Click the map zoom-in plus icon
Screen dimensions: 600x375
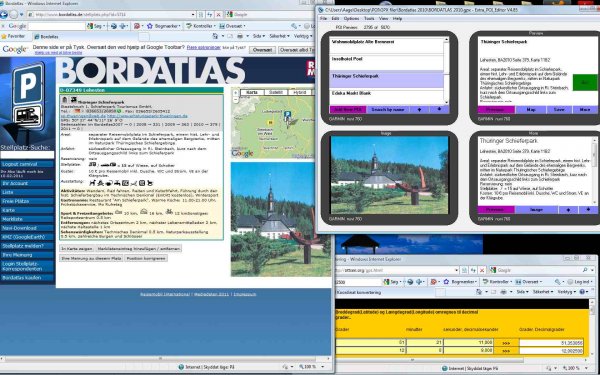point(236,93)
